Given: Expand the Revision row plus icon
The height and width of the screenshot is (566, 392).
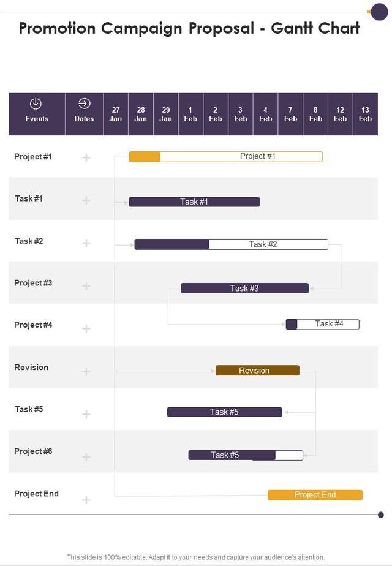Looking at the screenshot, I should pos(86,371).
